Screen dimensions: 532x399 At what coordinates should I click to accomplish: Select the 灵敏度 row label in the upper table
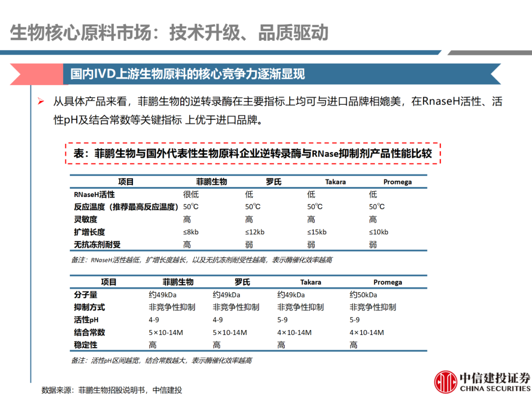[86, 219]
